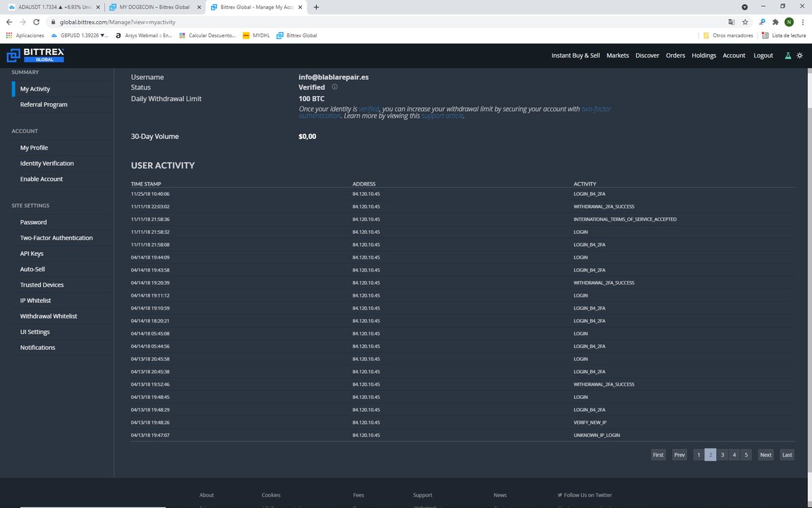The width and height of the screenshot is (812, 508).
Task: Click the 'support article' hyperlink
Action: pyautogui.click(x=442, y=117)
